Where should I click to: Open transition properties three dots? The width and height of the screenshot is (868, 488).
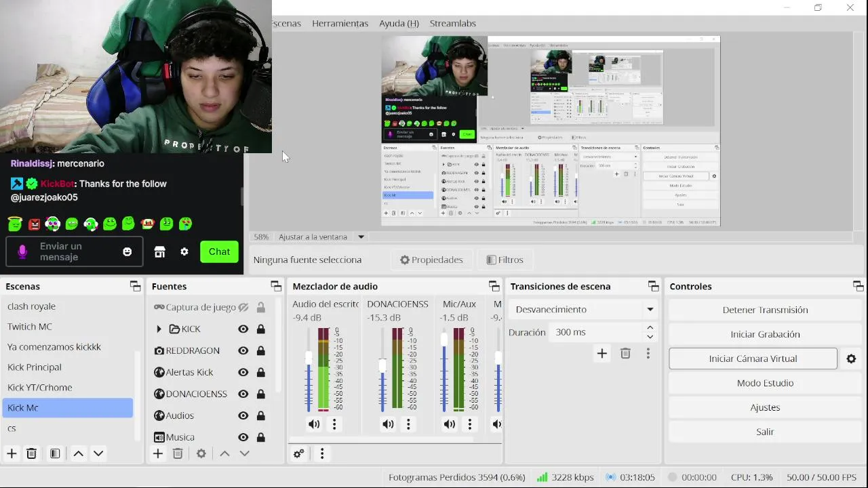pos(648,353)
